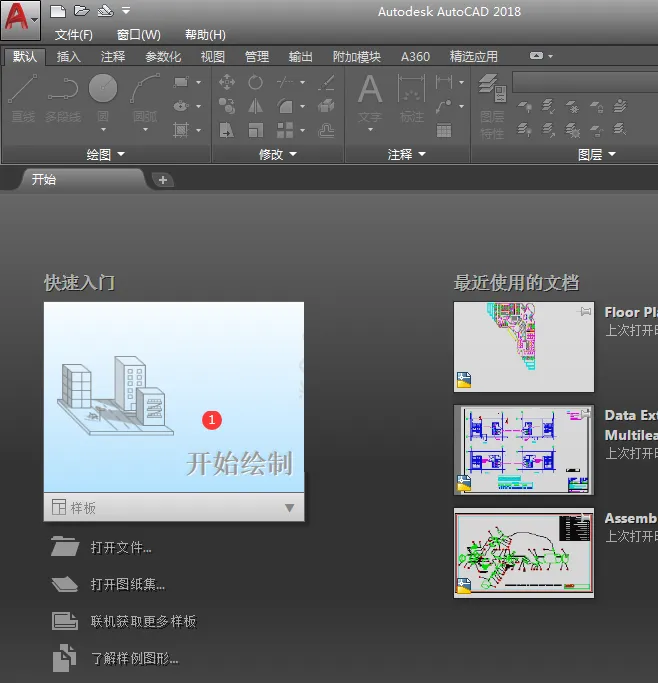
Task: Expand the 修改 panel flyout
Action: pyautogui.click(x=278, y=154)
